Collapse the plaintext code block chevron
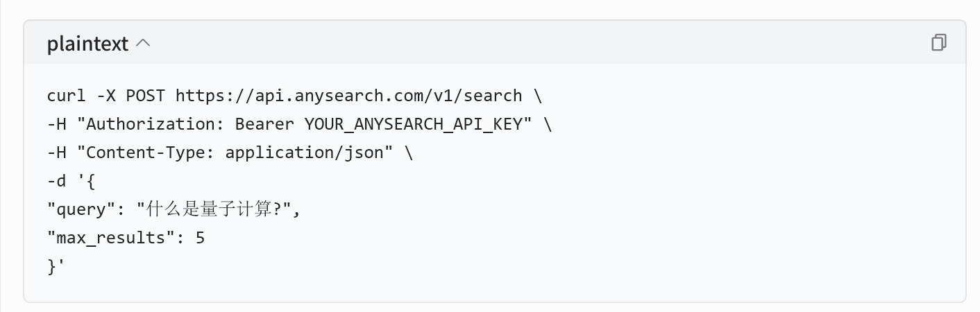980x312 pixels. tap(143, 44)
